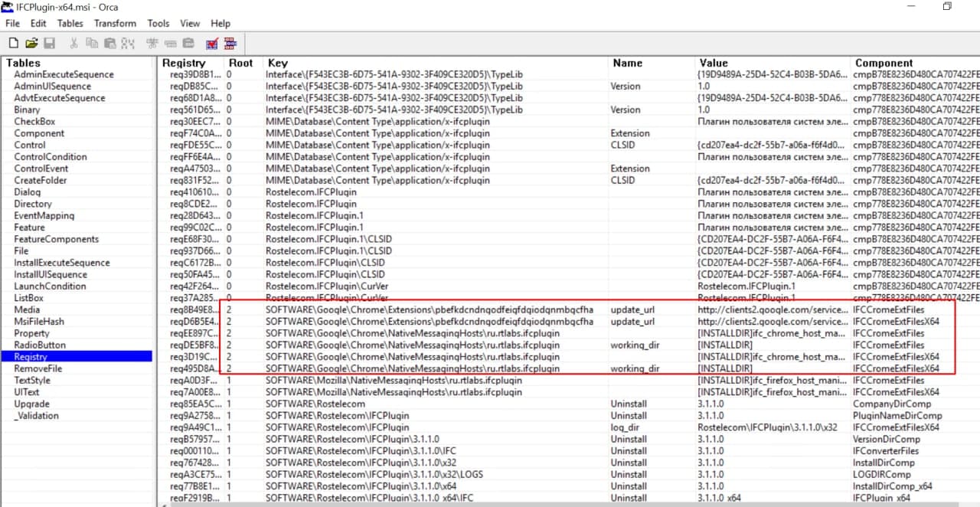Select the ControlCondition table
980x507 pixels.
[51, 156]
